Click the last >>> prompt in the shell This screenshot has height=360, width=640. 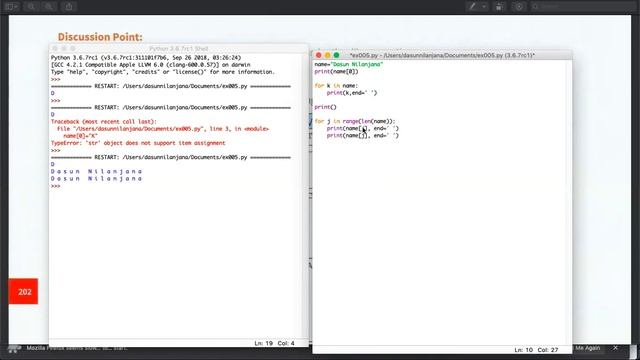pos(56,186)
